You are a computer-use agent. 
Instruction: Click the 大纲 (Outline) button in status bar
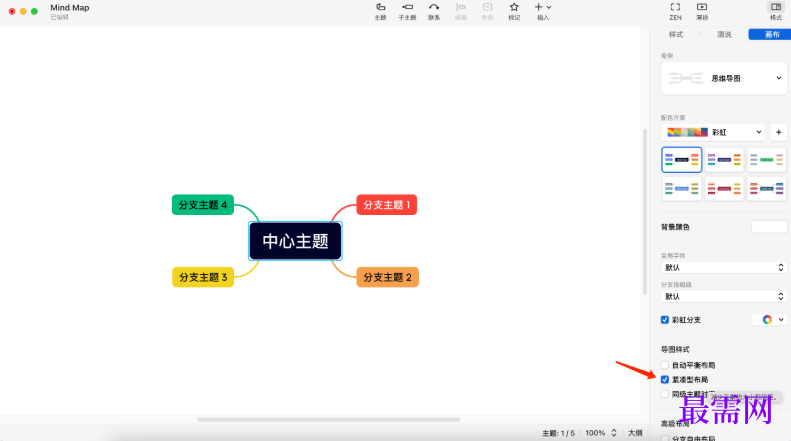pyautogui.click(x=635, y=433)
